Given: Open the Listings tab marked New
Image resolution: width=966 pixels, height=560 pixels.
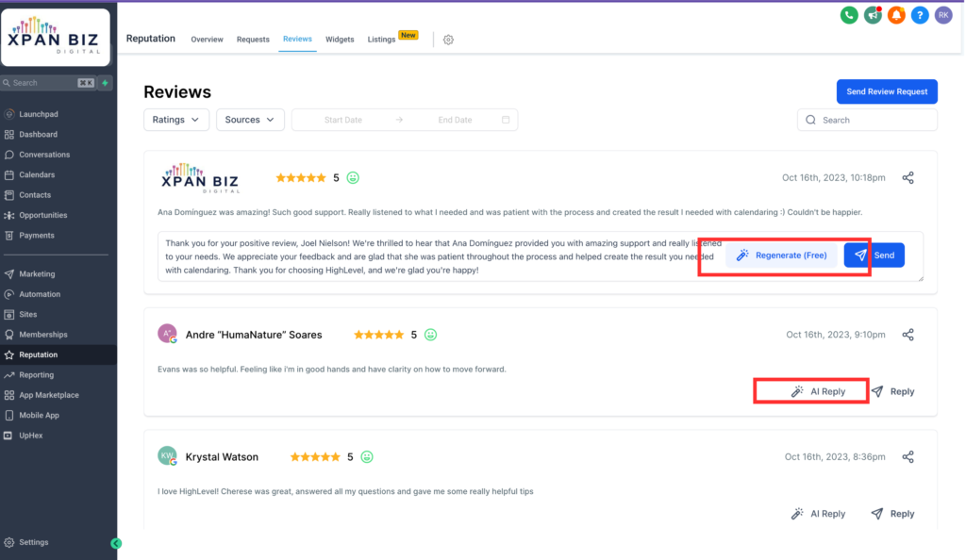Looking at the screenshot, I should (381, 39).
